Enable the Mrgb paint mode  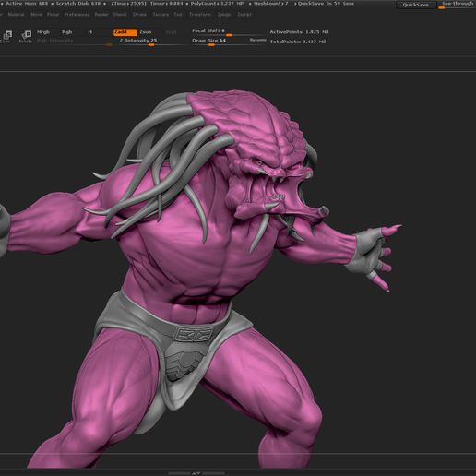click(x=43, y=32)
